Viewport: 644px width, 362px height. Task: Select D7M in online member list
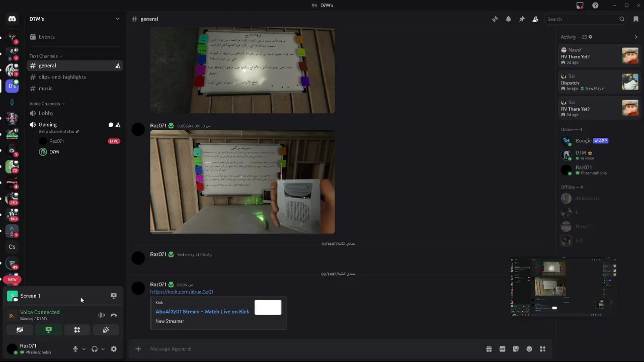pyautogui.click(x=599, y=155)
